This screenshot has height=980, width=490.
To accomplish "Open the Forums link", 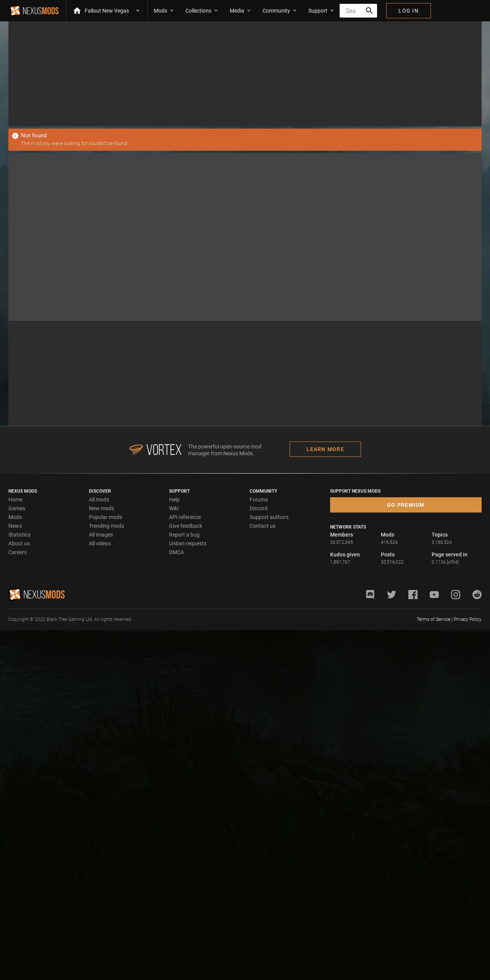I will pos(259,500).
